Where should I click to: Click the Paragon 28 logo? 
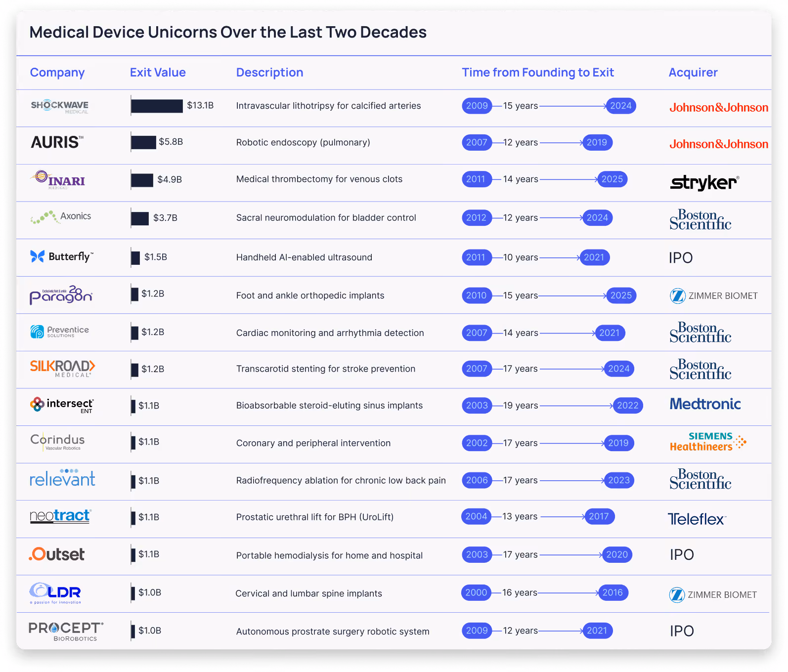click(x=61, y=294)
